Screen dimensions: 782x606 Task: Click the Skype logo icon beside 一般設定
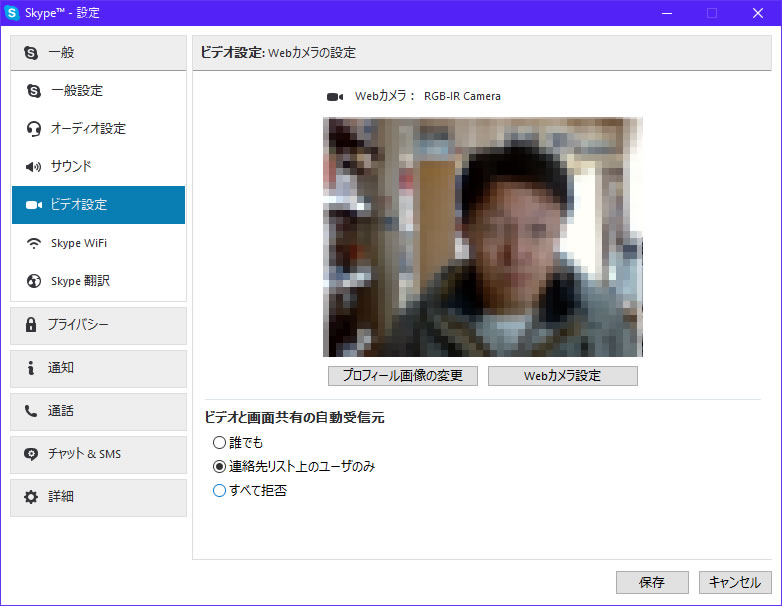point(34,91)
